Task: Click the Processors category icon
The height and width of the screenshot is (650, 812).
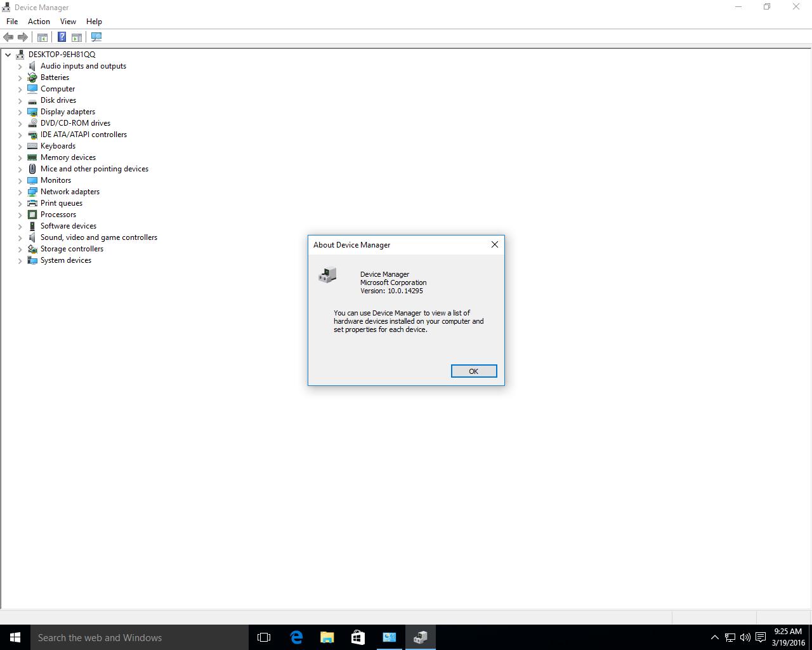Action: (x=32, y=215)
